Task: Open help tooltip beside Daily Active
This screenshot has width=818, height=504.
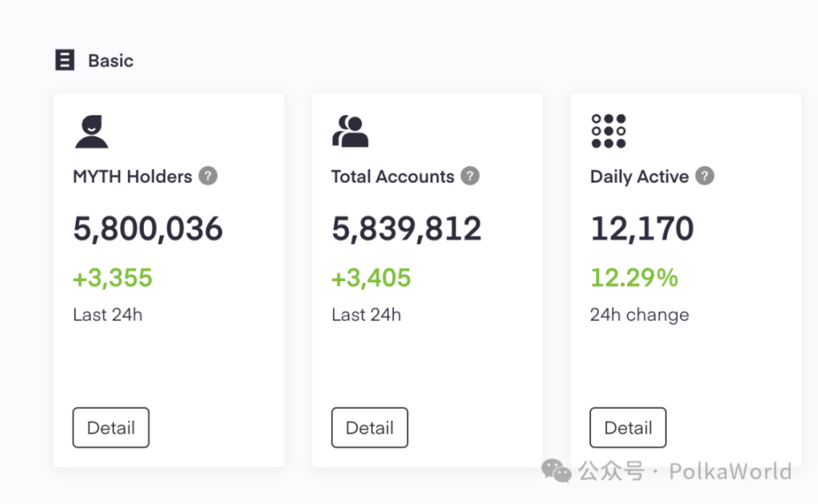Action: tap(705, 177)
